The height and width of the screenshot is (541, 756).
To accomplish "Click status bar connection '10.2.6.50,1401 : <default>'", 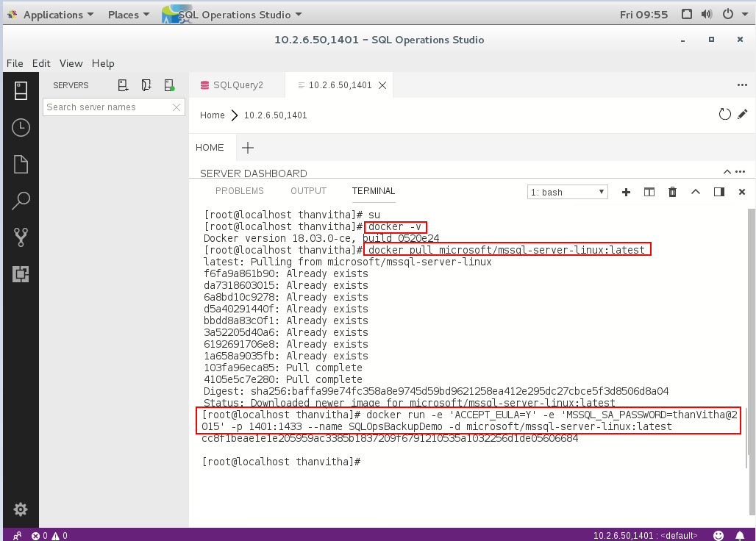I will (x=645, y=535).
